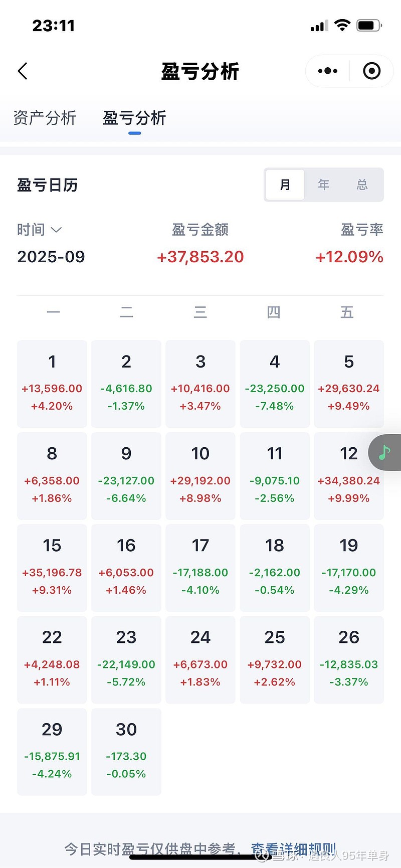The height and width of the screenshot is (868, 401).
Task: Tap the monthly profit amount +37,853.20
Action: [x=200, y=257]
